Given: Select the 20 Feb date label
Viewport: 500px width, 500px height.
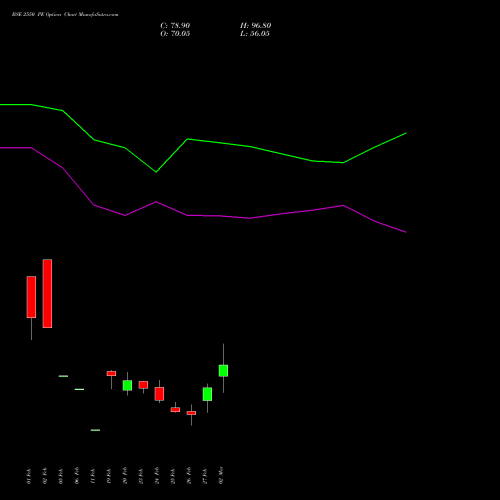Looking at the screenshot, I should tap(125, 476).
